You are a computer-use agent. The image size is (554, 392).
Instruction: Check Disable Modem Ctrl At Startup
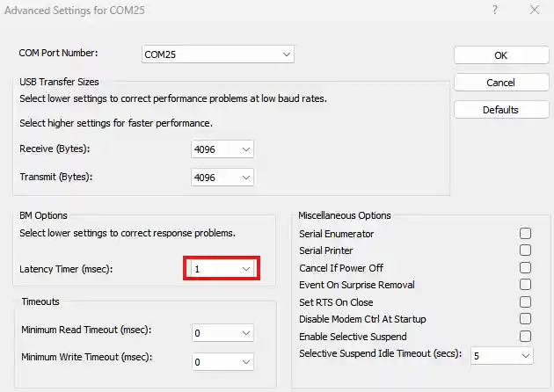tap(526, 319)
